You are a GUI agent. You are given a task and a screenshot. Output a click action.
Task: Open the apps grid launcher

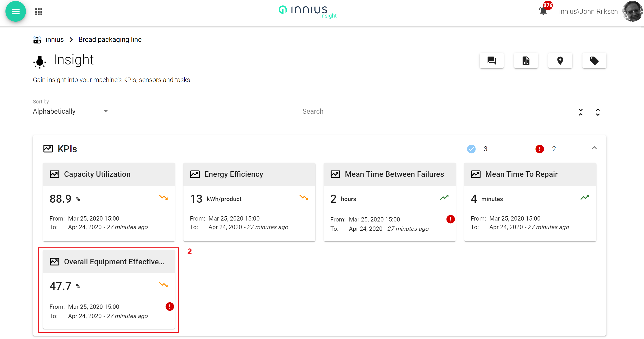[x=39, y=12]
